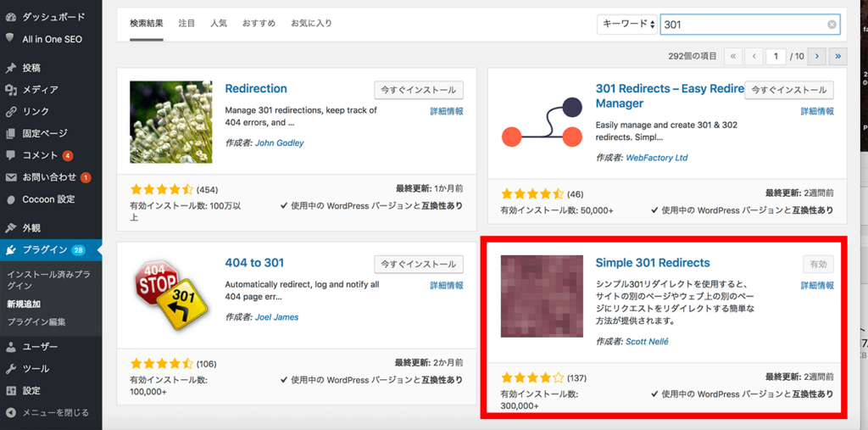Click the pages icon beside 固定ページ
868x430 pixels.
10,133
